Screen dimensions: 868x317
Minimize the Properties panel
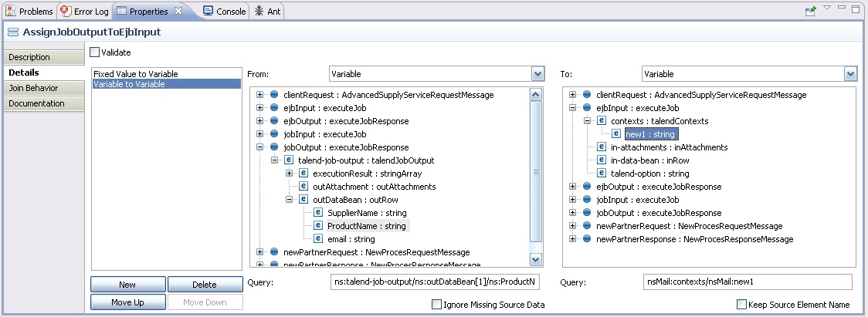point(841,8)
